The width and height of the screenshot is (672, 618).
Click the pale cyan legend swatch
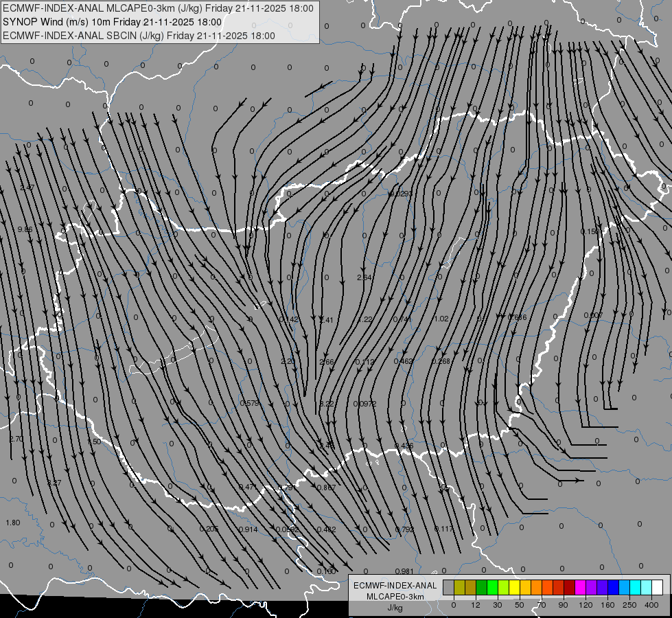coord(647,587)
